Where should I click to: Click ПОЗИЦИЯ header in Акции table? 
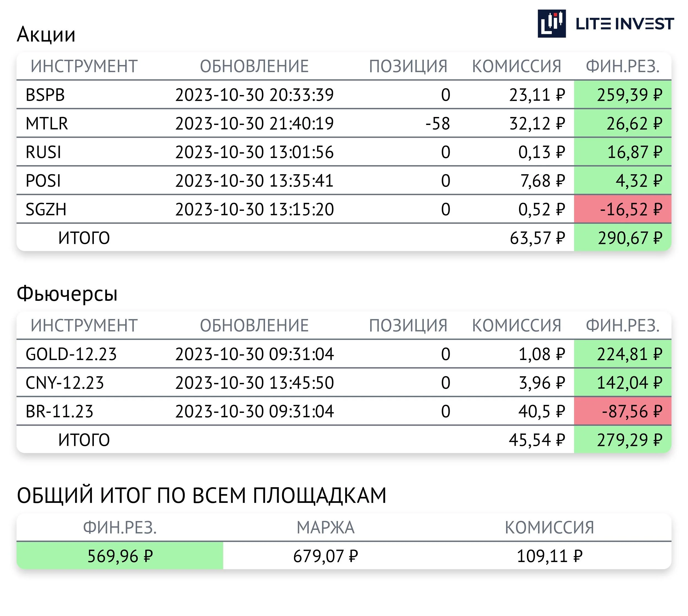(x=408, y=66)
